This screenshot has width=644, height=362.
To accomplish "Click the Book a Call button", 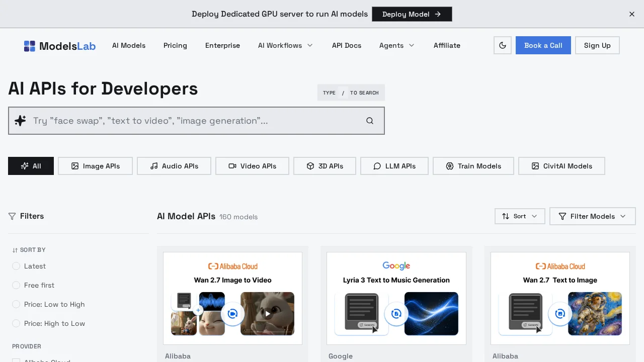I will click(x=543, y=45).
